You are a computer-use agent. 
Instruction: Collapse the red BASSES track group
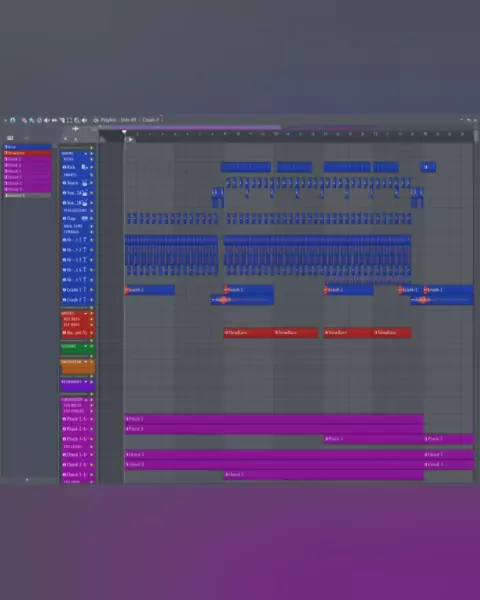coord(86,313)
